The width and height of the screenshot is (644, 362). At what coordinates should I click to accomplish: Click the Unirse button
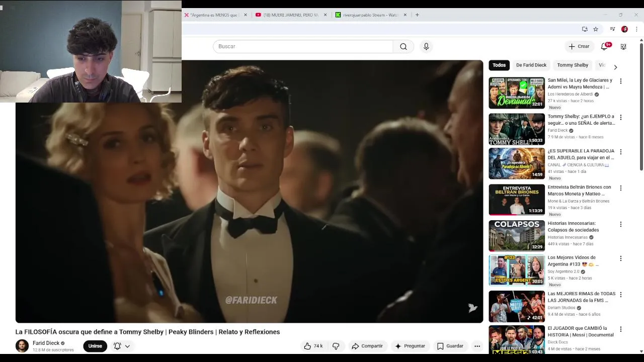click(x=95, y=346)
